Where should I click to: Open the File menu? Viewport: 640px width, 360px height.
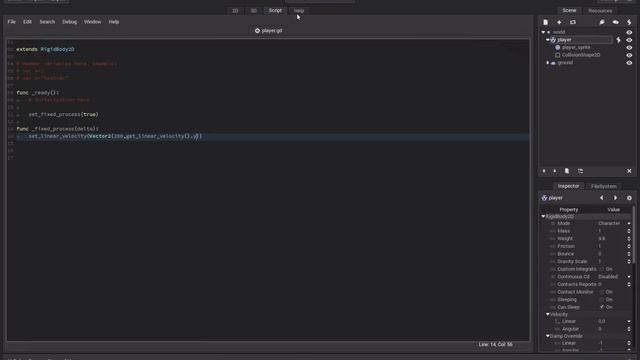pos(11,22)
